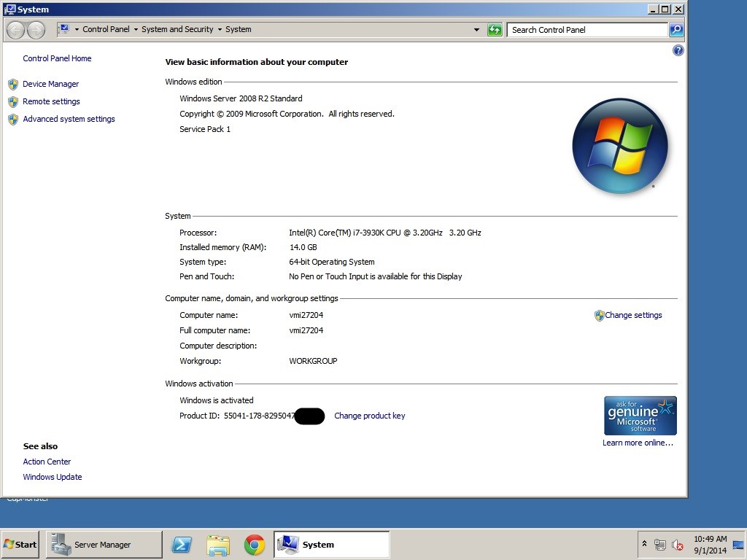This screenshot has width=747, height=560.
Task: Click the network tray icon
Action: pyautogui.click(x=660, y=545)
